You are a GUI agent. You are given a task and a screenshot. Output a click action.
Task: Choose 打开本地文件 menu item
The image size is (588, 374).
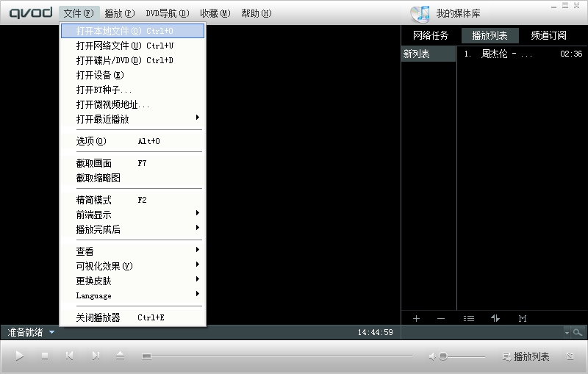133,31
